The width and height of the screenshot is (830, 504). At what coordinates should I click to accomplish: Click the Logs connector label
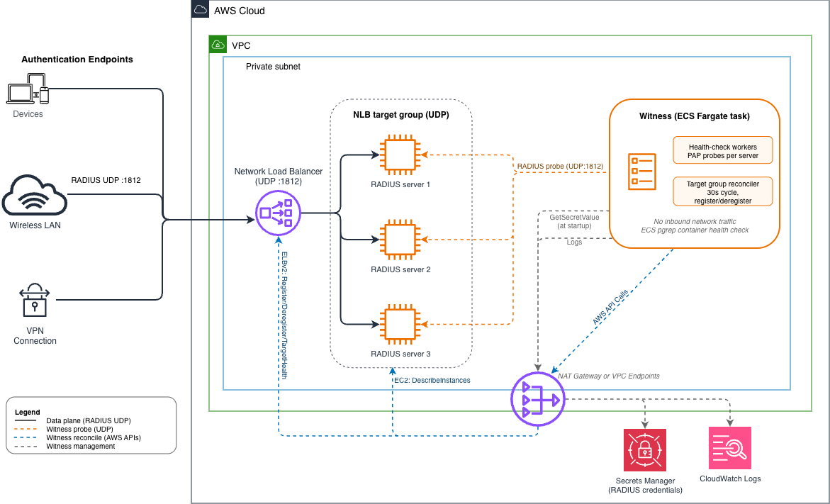click(x=574, y=242)
